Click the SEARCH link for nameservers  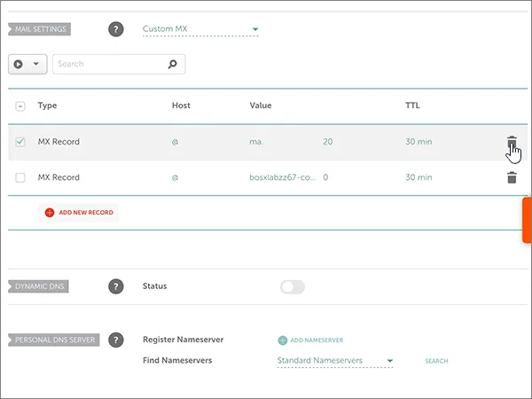pyautogui.click(x=436, y=361)
